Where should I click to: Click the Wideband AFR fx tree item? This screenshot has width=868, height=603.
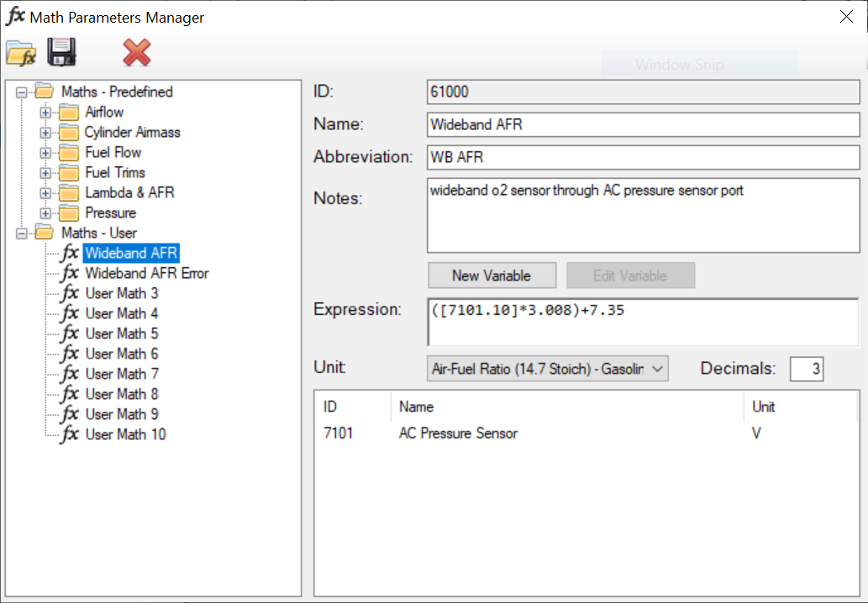131,253
